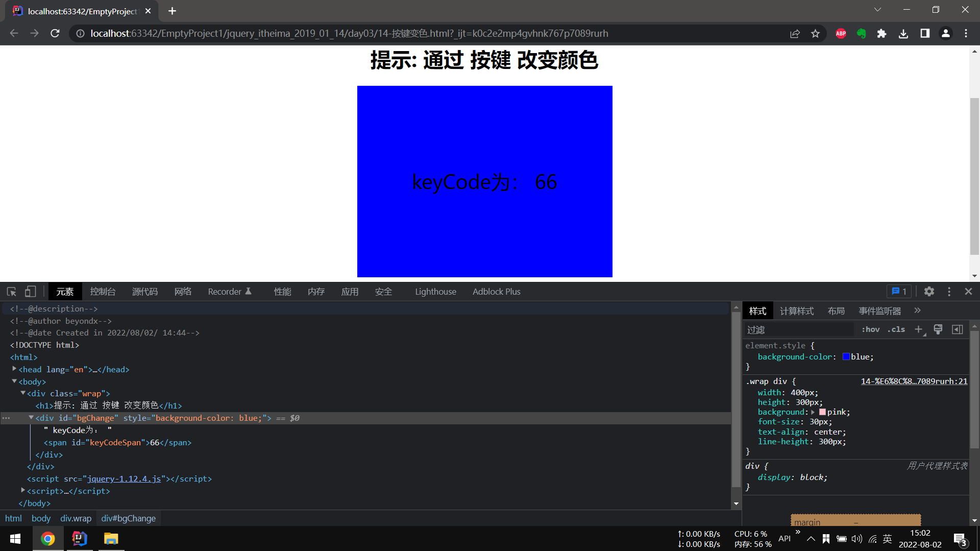
Task: Open jquery-1.12.4.js source link
Action: pos(124,478)
